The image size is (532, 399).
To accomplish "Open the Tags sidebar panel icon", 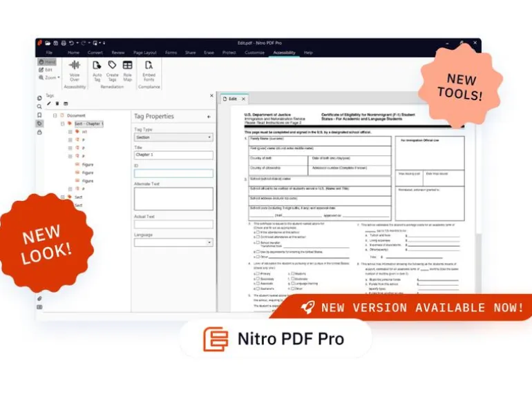I will tap(39, 124).
